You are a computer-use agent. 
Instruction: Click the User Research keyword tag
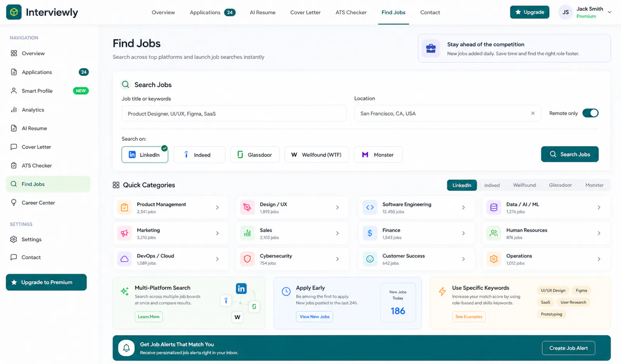coord(573,302)
